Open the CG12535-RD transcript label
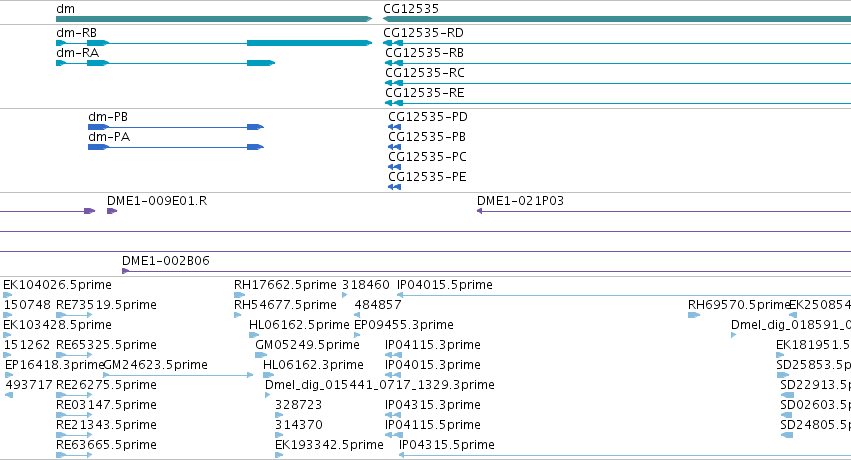Screen dimensions: 851x460 tap(423, 33)
